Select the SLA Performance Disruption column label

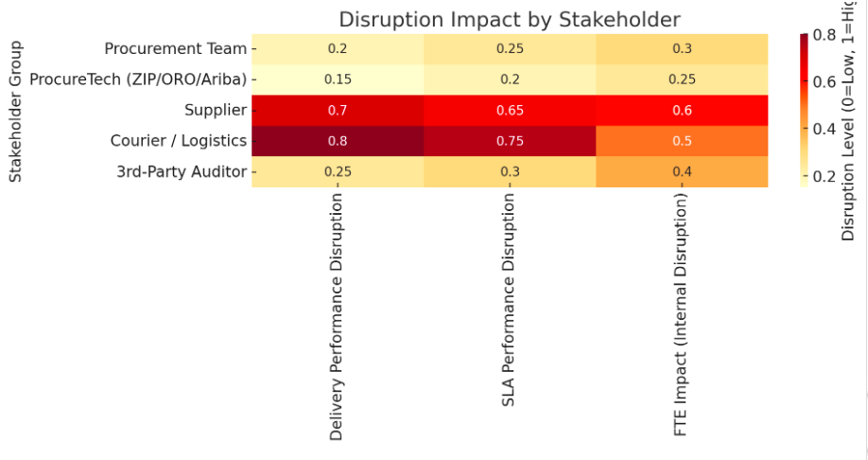(x=510, y=301)
